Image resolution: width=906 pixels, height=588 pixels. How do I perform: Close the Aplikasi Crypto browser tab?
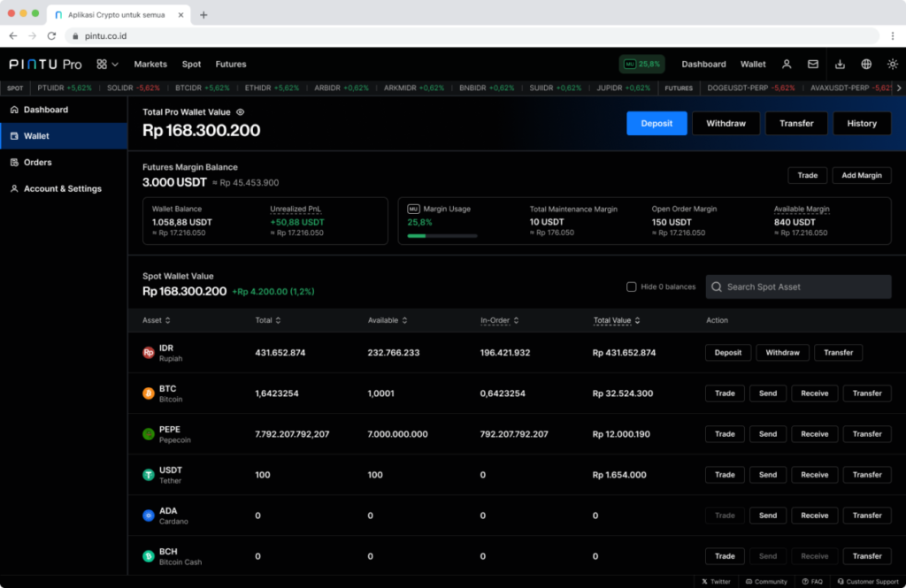click(180, 15)
